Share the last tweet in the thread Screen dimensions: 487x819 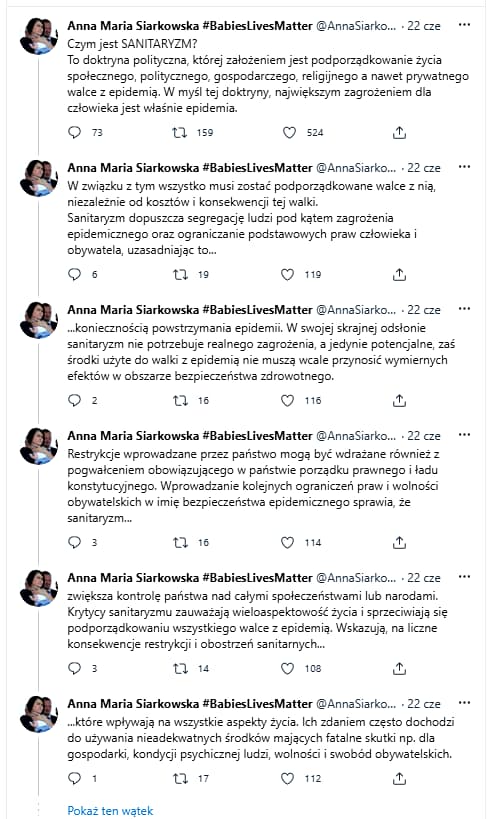(x=399, y=779)
